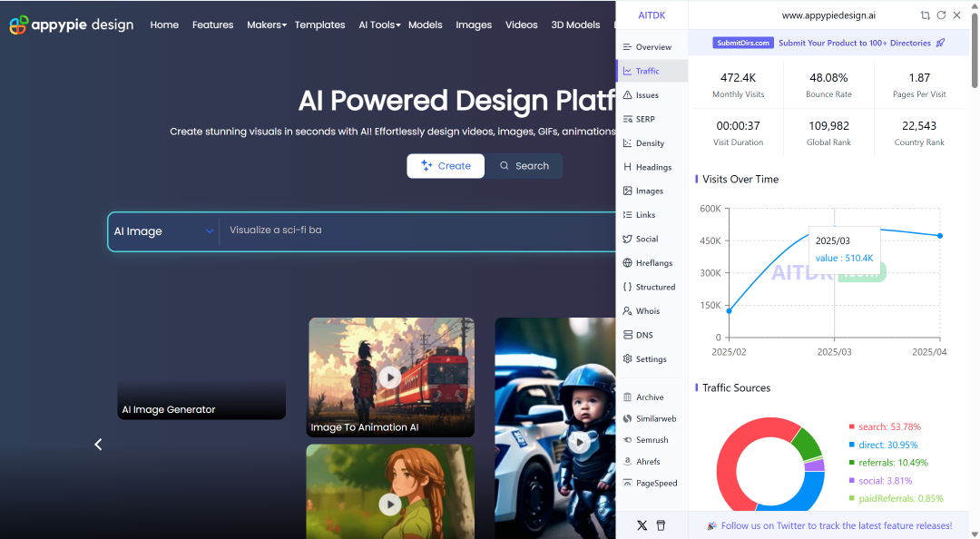The width and height of the screenshot is (980, 539).
Task: Click the Whois lookup icon
Action: (x=628, y=310)
